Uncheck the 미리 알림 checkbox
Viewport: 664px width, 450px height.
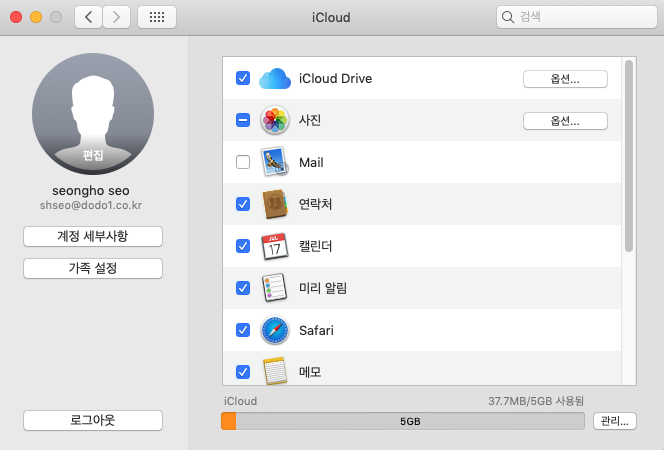243,288
